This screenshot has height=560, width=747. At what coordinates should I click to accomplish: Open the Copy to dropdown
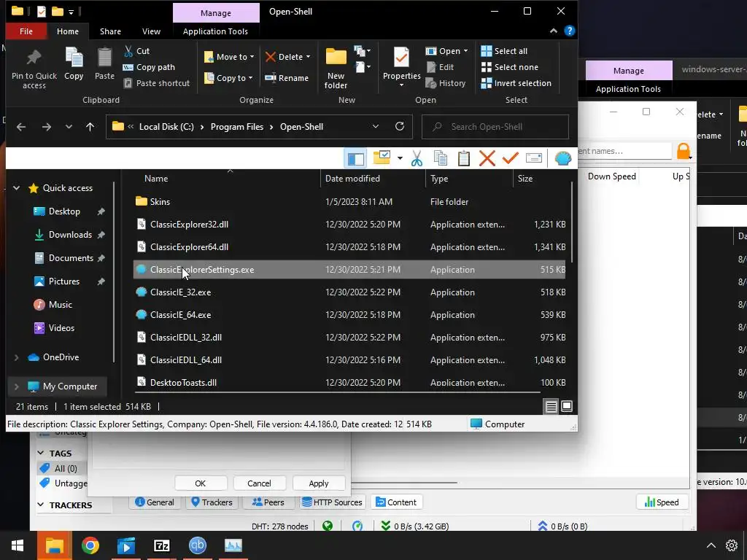(228, 78)
